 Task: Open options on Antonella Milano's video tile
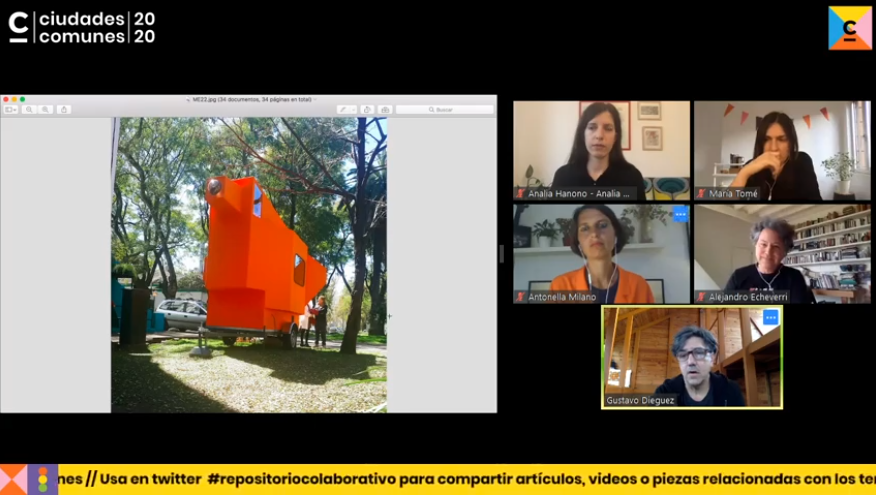[680, 214]
